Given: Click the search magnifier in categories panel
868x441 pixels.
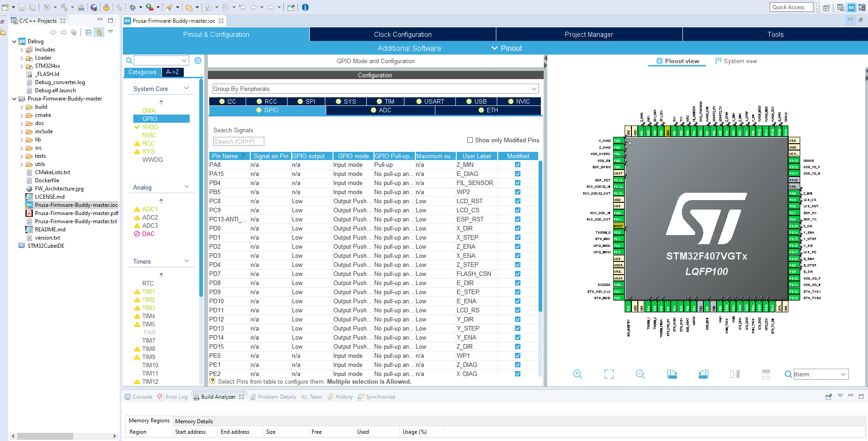Looking at the screenshot, I should pos(129,60).
